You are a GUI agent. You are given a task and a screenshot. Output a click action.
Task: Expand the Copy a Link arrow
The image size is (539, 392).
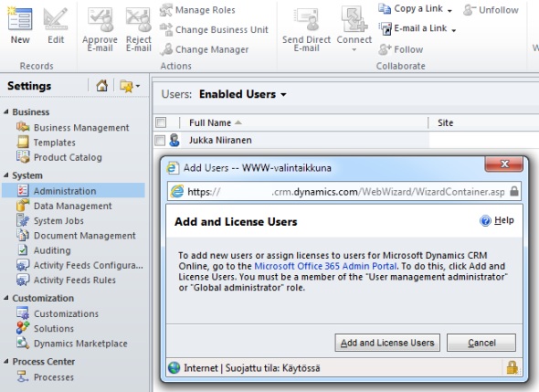coord(449,11)
